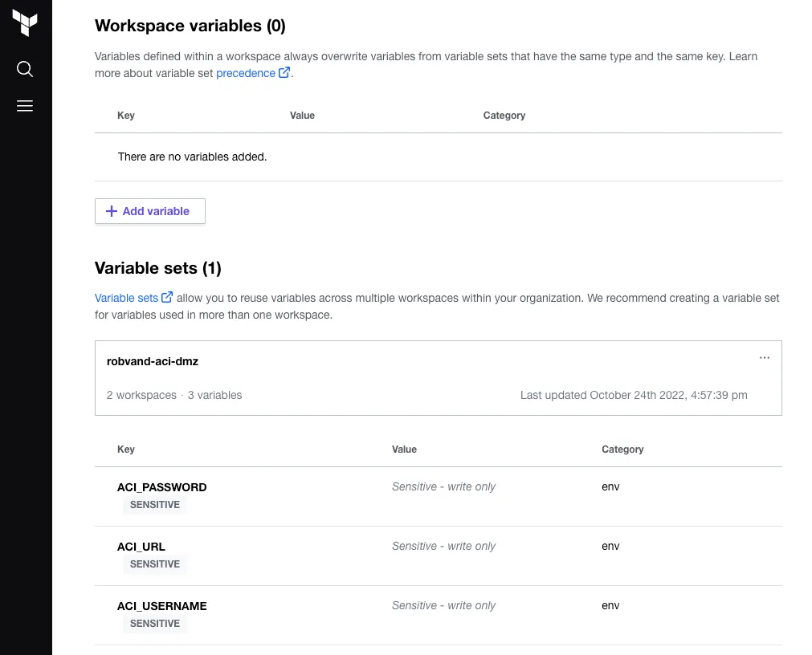Click the external link icon beside Variable sets

pos(167,298)
